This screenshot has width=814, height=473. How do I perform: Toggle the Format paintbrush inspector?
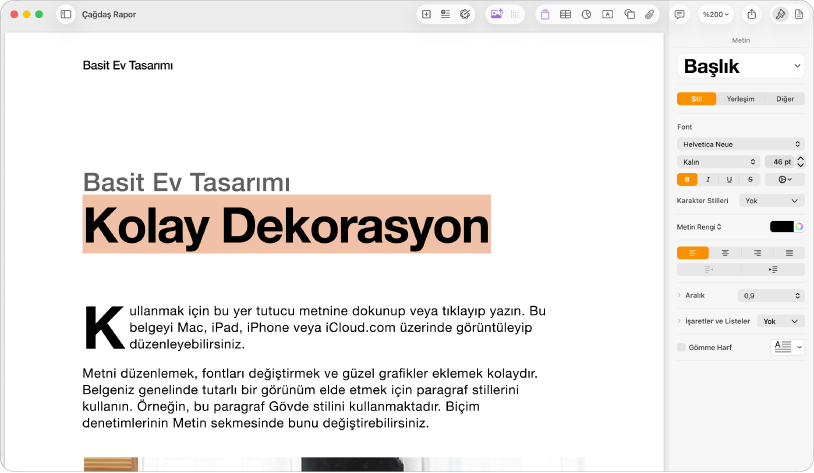(780, 15)
